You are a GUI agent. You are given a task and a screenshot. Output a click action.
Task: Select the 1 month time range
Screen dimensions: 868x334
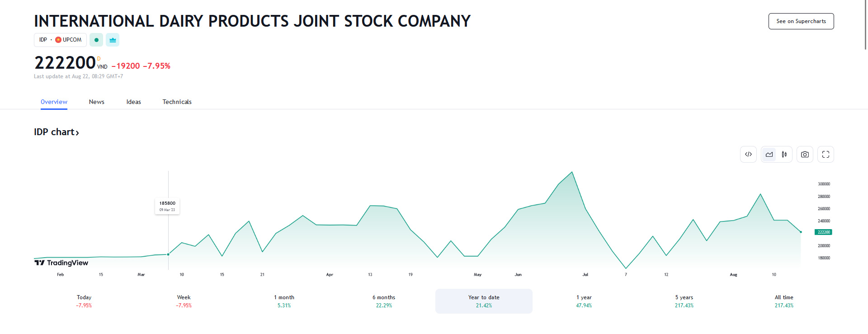coord(284,301)
